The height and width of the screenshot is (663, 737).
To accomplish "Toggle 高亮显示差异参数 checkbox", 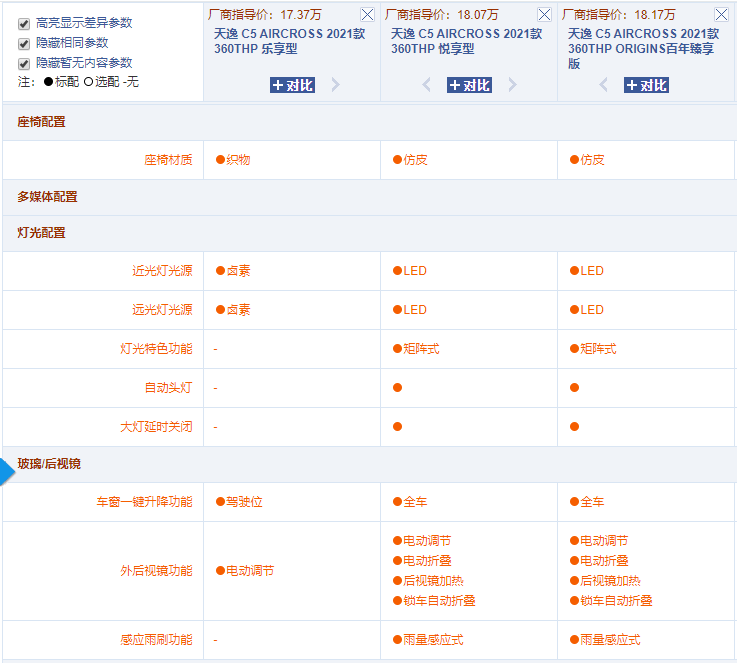I will pyautogui.click(x=24, y=23).
